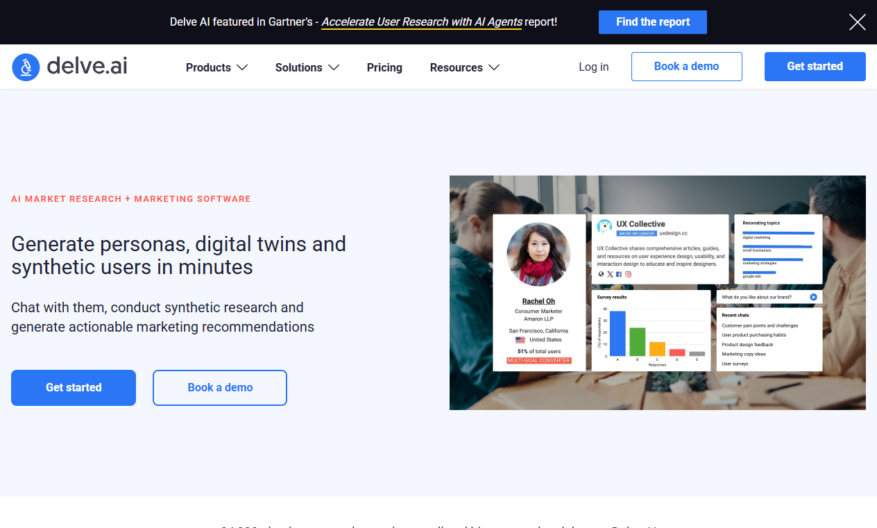
Task: Click the 'AI MARKET RESEARCH + MARKETING SOFTWARE' tagline
Action: coord(131,199)
